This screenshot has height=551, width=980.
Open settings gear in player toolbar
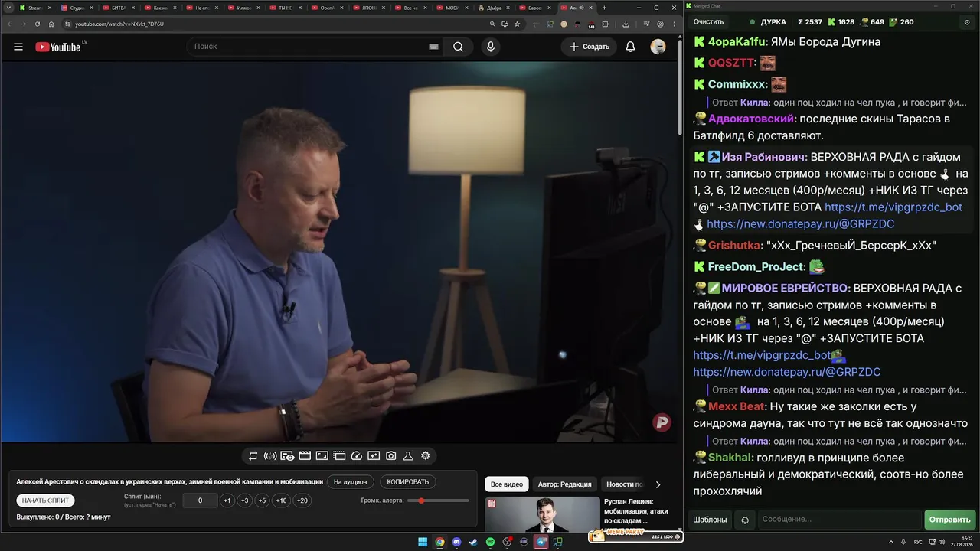click(x=426, y=456)
